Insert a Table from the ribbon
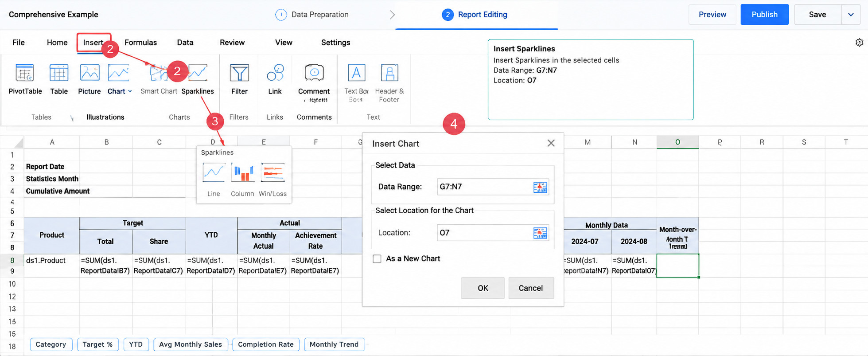This screenshot has width=868, height=356. 58,73
